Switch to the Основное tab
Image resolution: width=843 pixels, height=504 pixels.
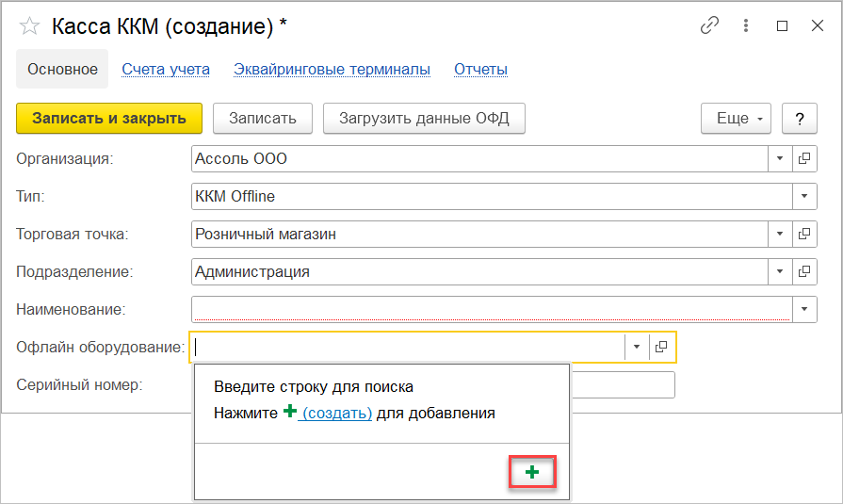click(x=62, y=69)
